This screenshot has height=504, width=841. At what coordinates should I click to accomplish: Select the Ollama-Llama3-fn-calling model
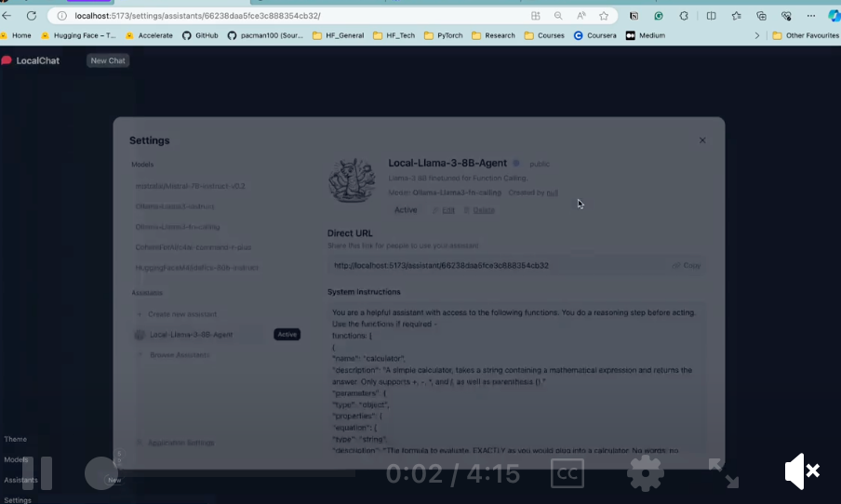(178, 227)
